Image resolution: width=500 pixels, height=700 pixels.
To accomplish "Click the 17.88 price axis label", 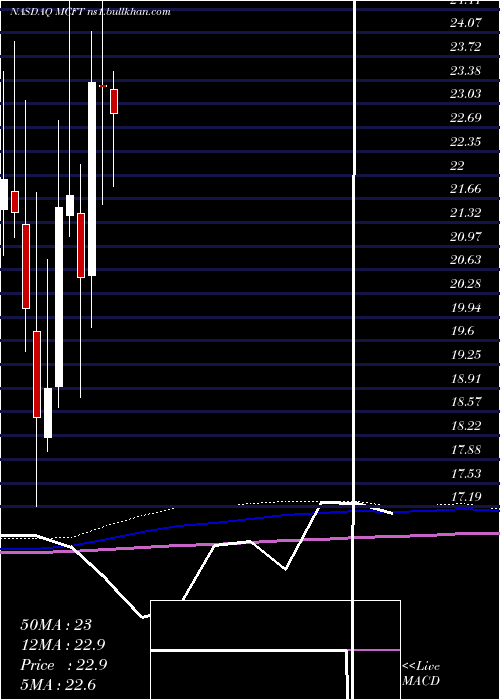I will pyautogui.click(x=466, y=449).
